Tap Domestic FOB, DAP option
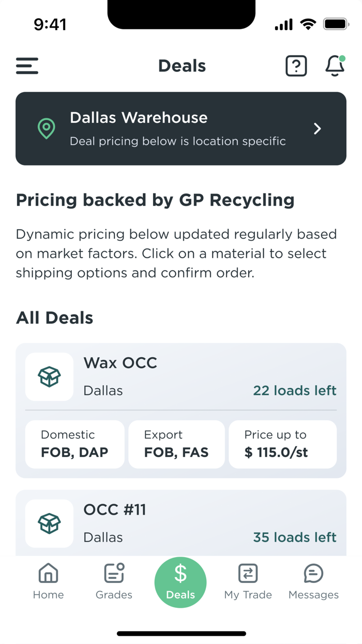Viewport: 362px width, 644px height. 74,444
